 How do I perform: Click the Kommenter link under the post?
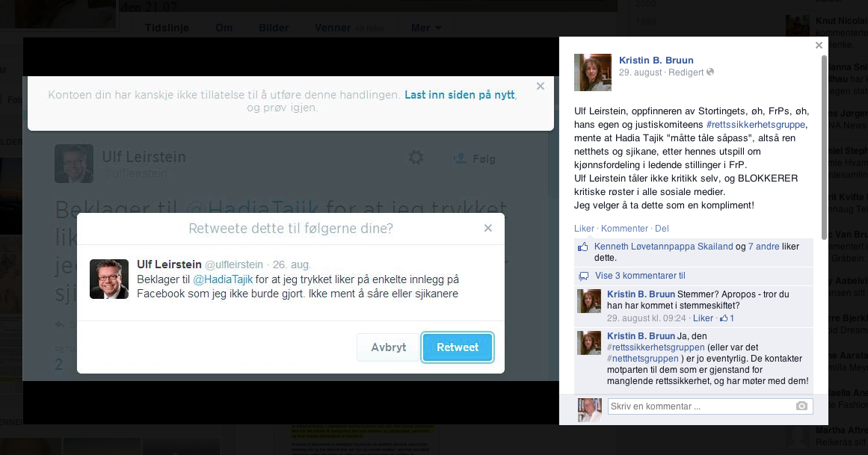624,229
